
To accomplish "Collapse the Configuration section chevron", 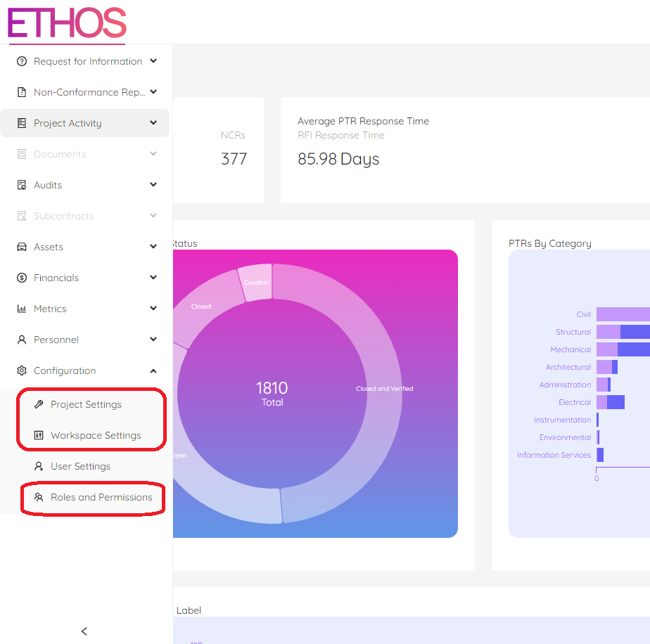I will [153, 371].
